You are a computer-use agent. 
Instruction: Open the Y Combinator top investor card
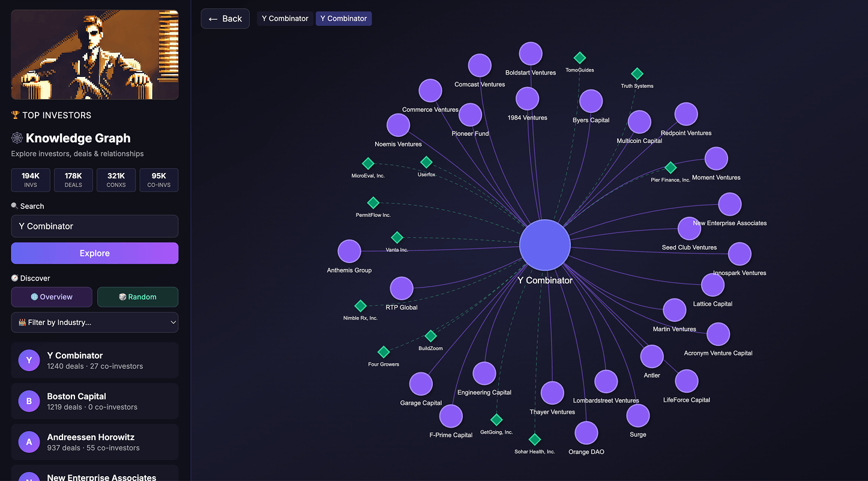95,360
